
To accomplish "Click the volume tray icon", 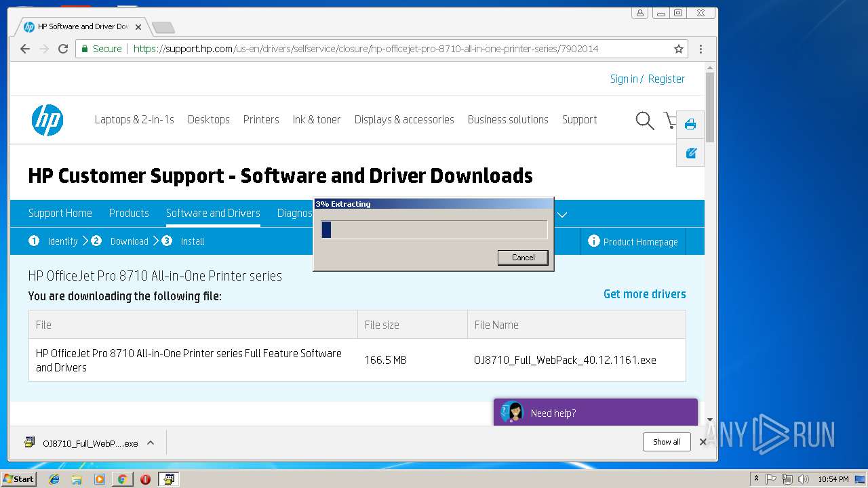I will (804, 479).
